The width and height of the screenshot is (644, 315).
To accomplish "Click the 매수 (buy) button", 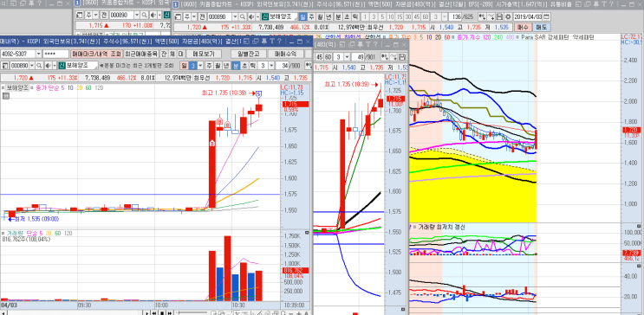I will click(x=523, y=28).
